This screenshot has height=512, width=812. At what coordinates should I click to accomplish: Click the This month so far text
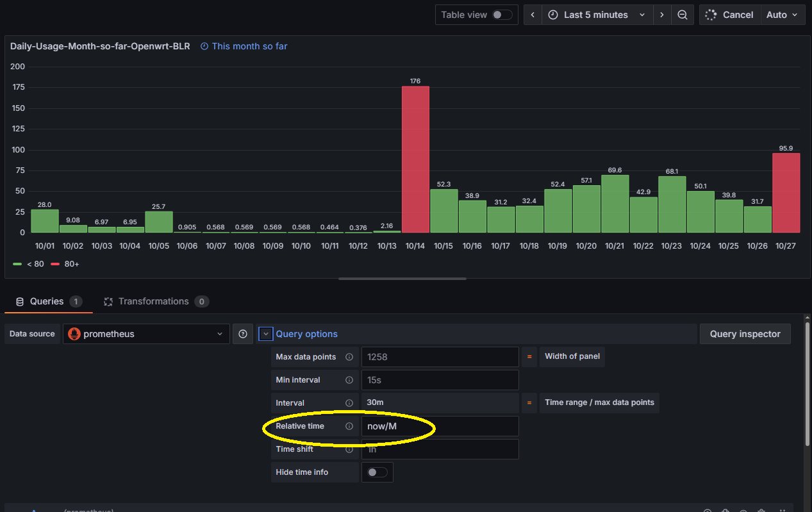pos(249,46)
